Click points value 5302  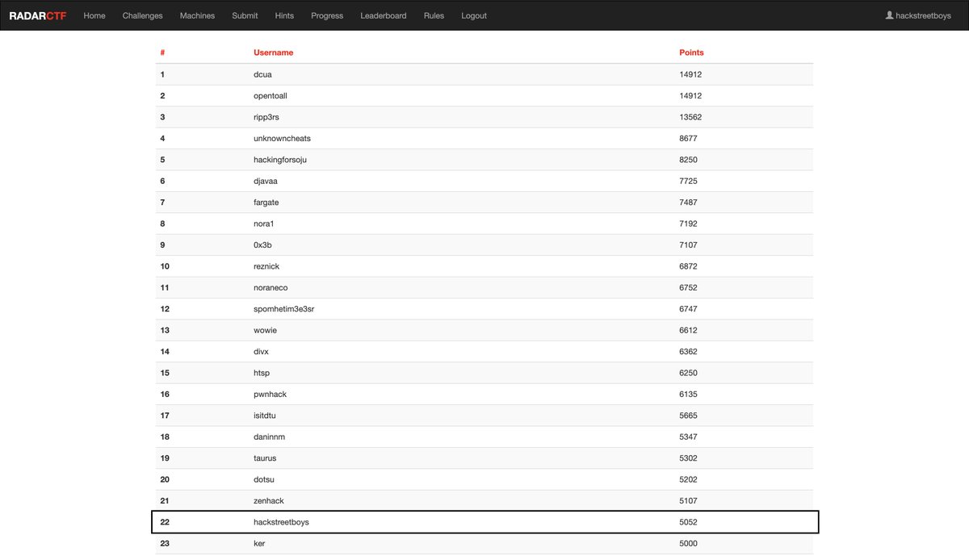(689, 458)
